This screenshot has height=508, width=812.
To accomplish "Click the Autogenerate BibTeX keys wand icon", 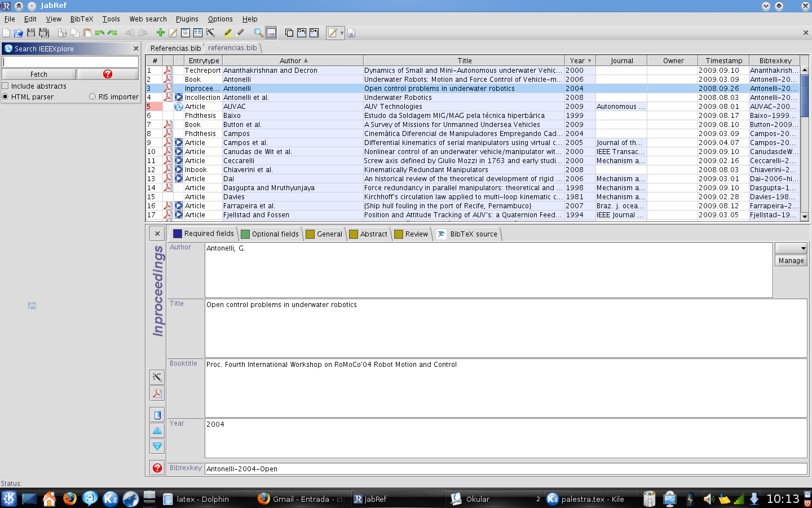I will click(x=210, y=33).
